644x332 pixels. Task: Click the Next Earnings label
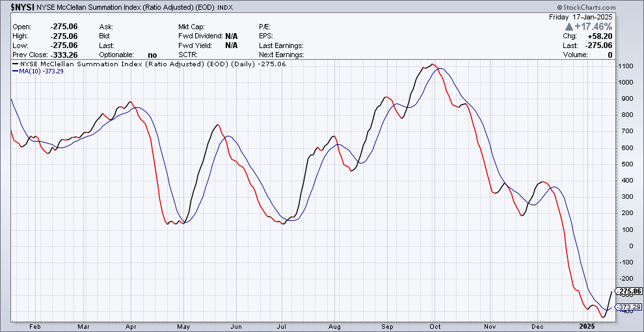point(282,55)
